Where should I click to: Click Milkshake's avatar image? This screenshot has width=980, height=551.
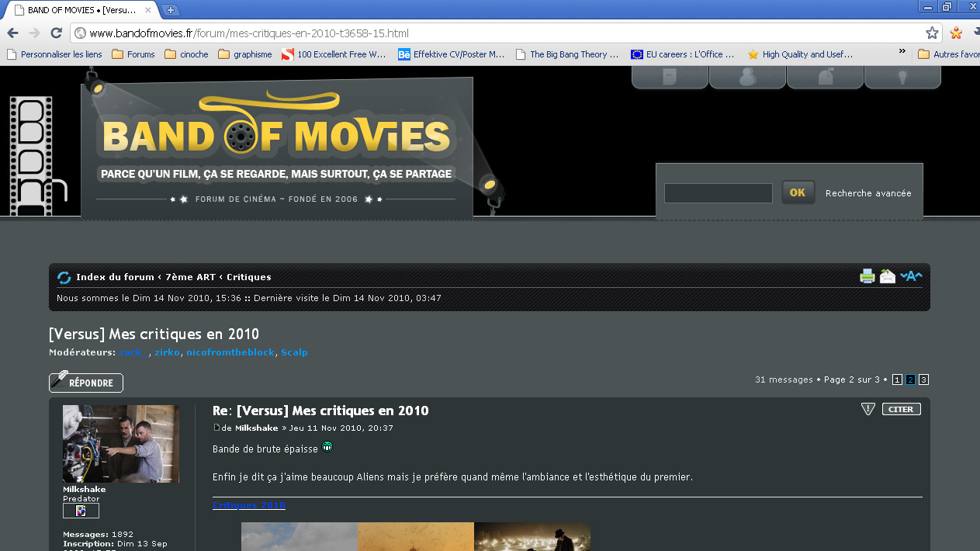pyautogui.click(x=121, y=444)
